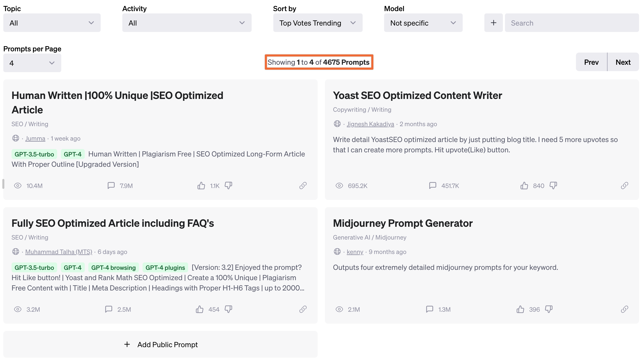
Task: Click the upvote icon on Fully SEO Optimized Article
Action: pos(201,309)
